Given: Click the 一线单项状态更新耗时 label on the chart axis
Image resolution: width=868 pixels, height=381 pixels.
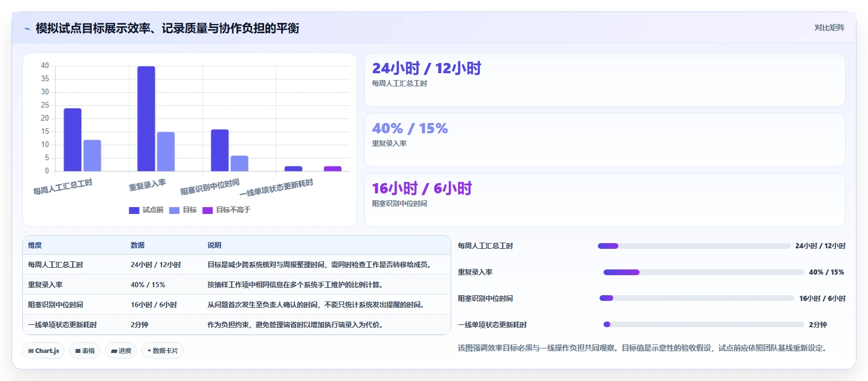Looking at the screenshot, I should (277, 189).
